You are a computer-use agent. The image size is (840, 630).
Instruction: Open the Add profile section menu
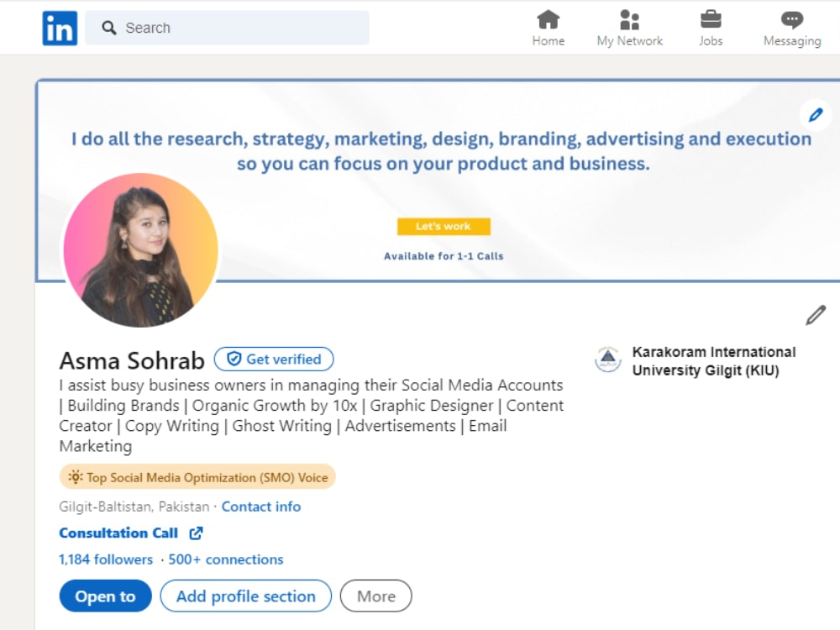(x=246, y=596)
